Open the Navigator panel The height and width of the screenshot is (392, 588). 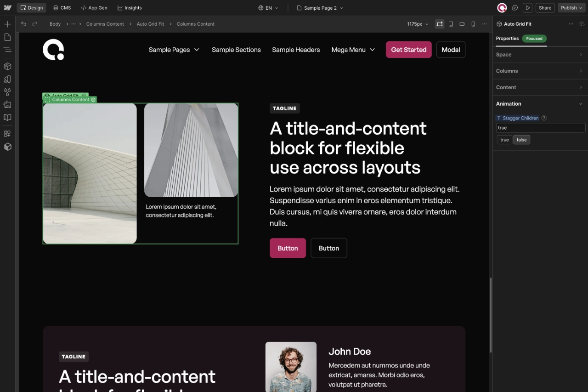(x=7, y=50)
